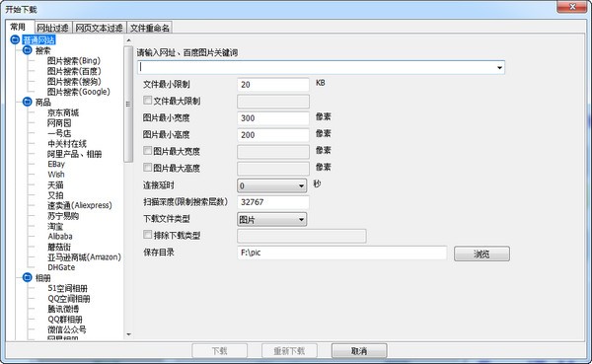The image size is (592, 364).
Task: Select 一号店 tree entry
Action: click(59, 133)
